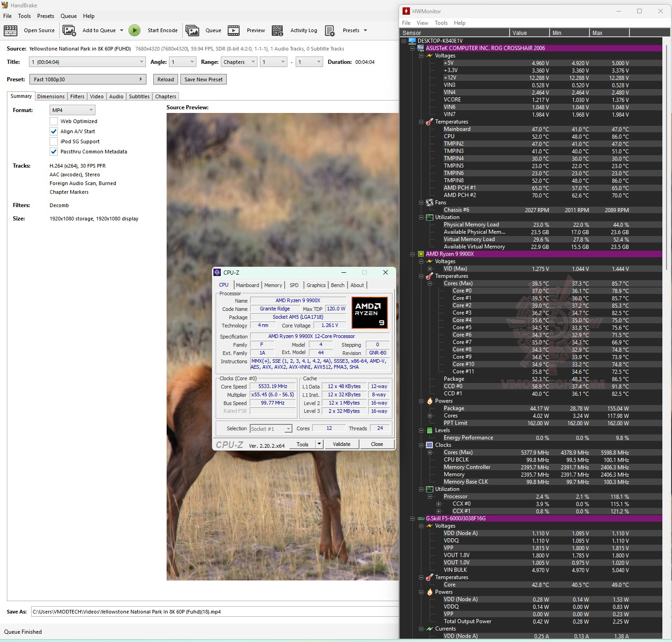Open the Add to Queue dropdown arrow
The width and height of the screenshot is (672, 642).
point(122,30)
